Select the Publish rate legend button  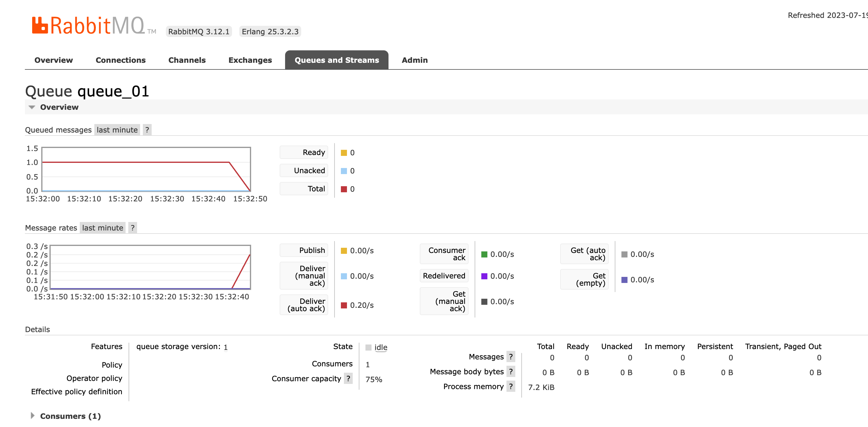pos(303,250)
